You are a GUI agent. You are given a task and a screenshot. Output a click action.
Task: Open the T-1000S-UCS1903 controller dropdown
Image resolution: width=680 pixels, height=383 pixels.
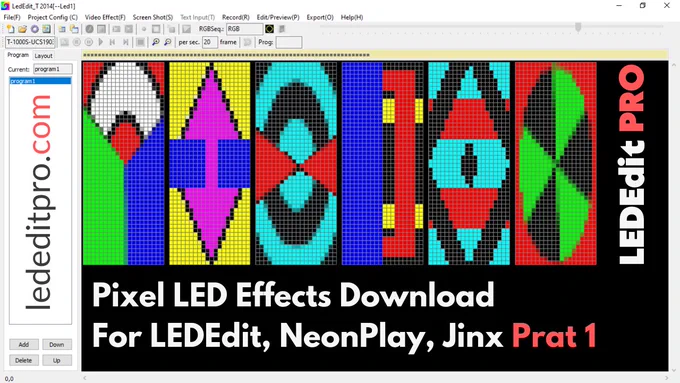[30, 42]
